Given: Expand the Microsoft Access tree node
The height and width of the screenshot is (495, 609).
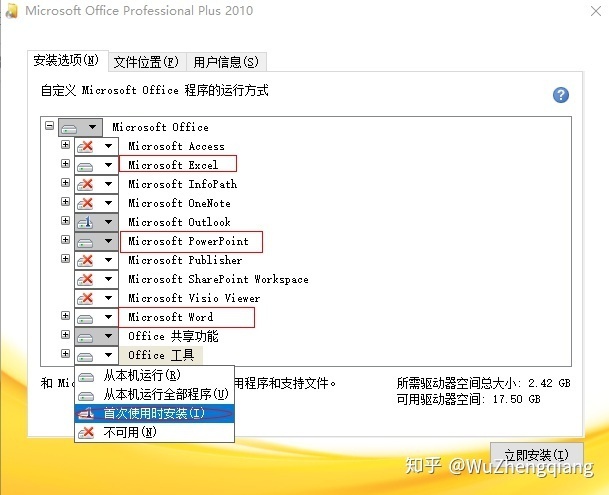Looking at the screenshot, I should (x=65, y=145).
